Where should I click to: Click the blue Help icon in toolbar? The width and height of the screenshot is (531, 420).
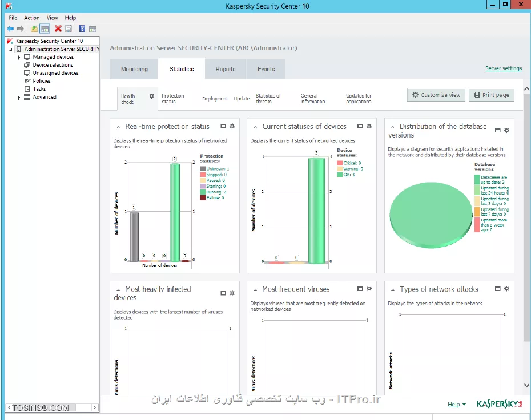coord(82,29)
